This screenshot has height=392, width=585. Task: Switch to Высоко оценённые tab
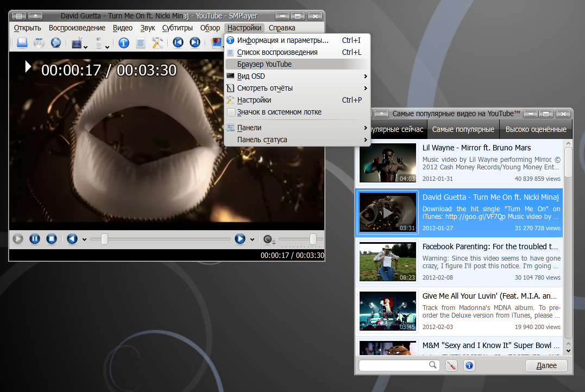click(536, 129)
